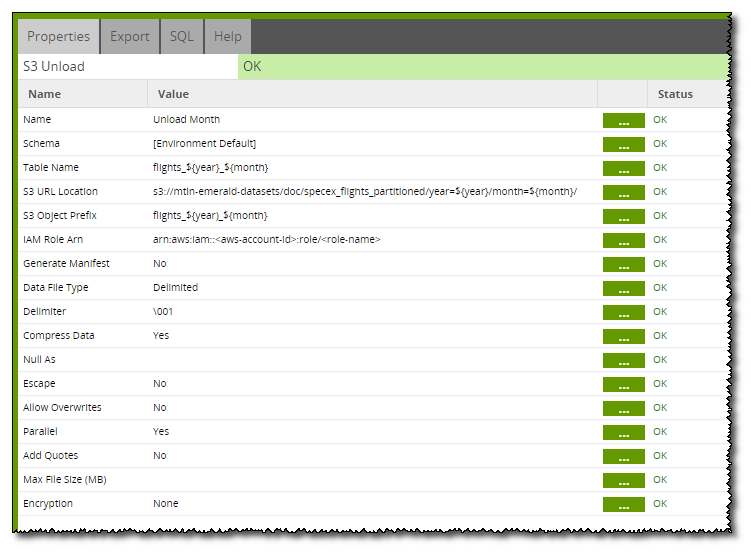Open the Delimiter edit button

624,313
